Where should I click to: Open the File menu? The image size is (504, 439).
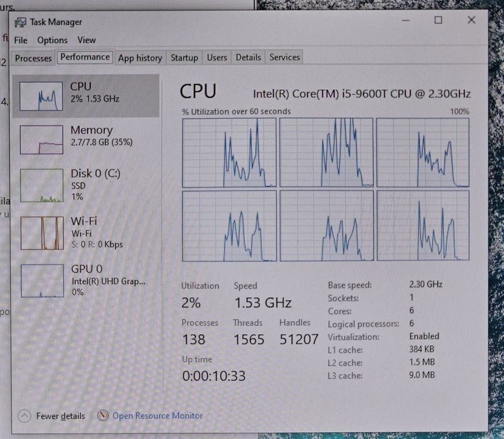[x=21, y=40]
